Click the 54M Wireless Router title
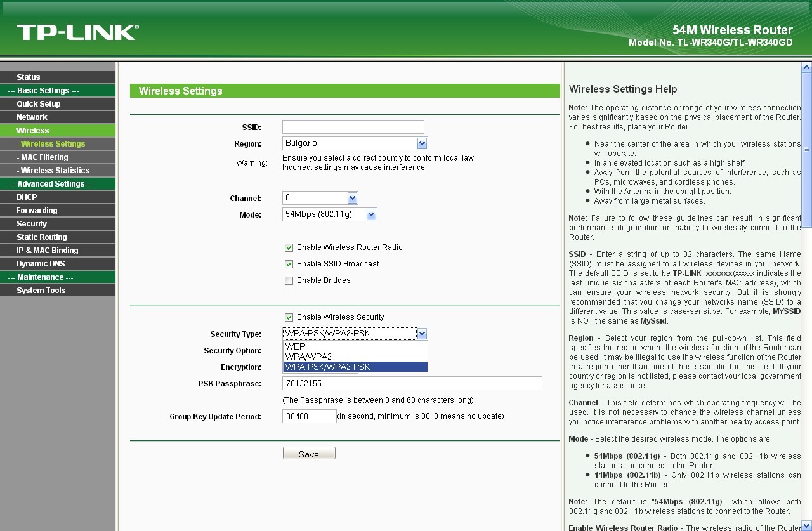The height and width of the screenshot is (531, 812). 733,30
